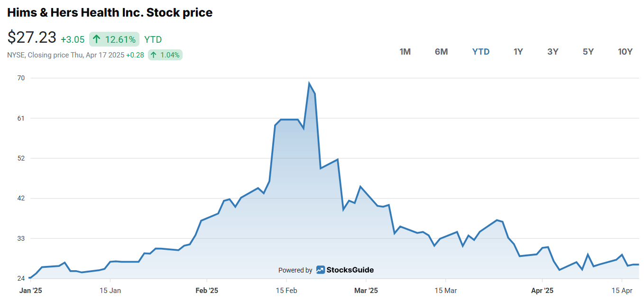Screen dimensions: 644x302
Task: Switch to the 1M time range
Action: 405,51
